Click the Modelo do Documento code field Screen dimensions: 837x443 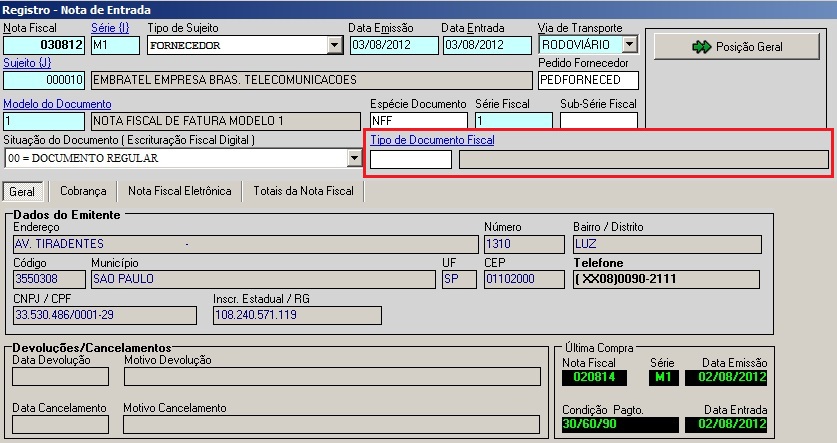click(44, 121)
